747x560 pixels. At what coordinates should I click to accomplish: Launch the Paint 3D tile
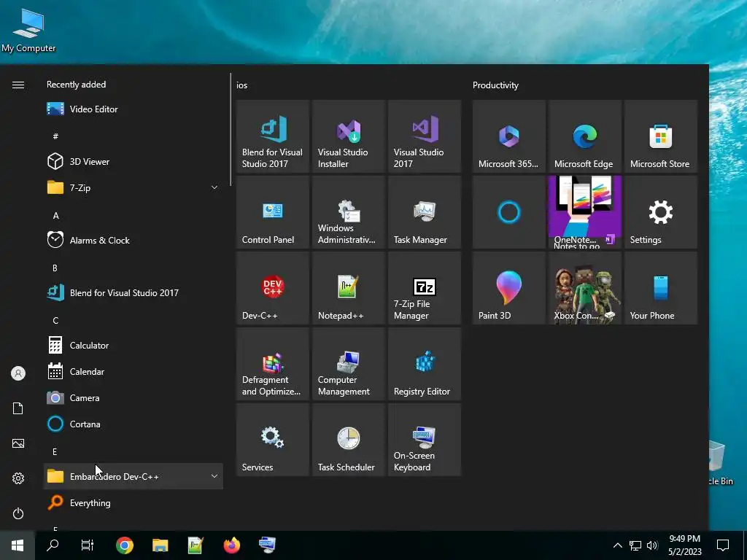point(508,288)
